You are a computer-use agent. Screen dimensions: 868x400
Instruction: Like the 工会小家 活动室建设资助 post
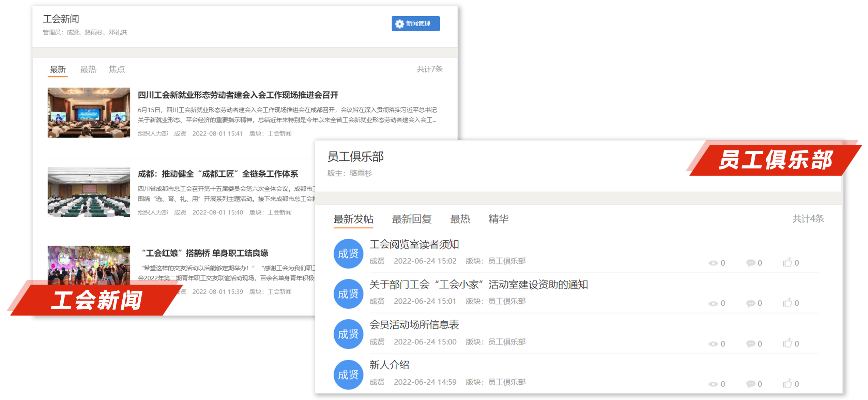(787, 303)
